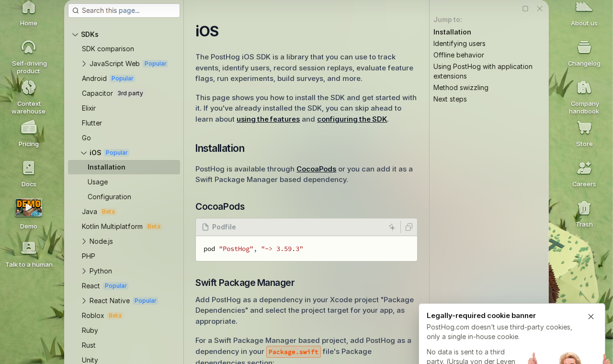Copy the Podfile code snippet

coord(409,227)
